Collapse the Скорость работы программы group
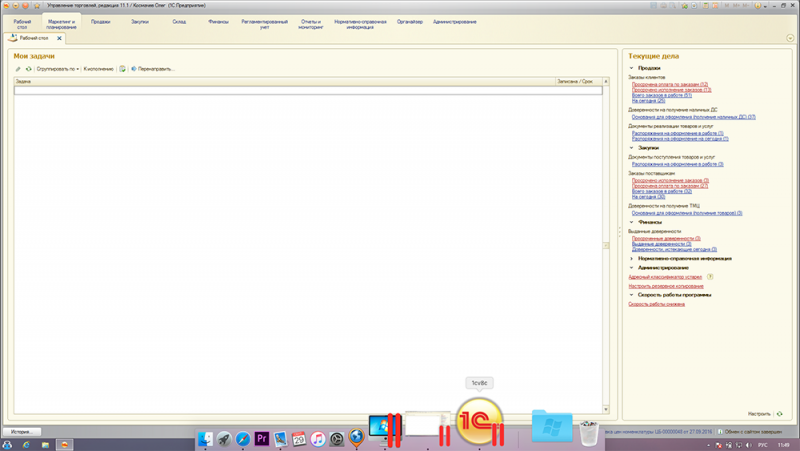The width and height of the screenshot is (800, 451). [631, 295]
